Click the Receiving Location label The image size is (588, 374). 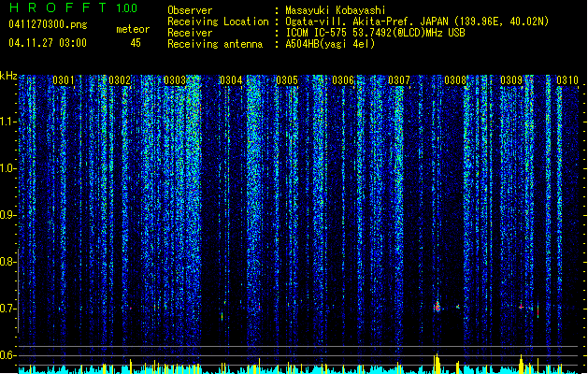pos(218,22)
